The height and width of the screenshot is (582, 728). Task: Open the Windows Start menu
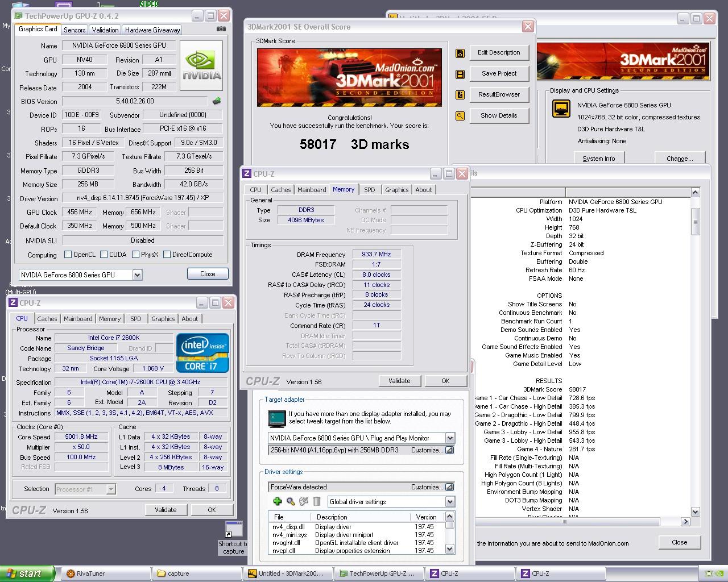(27, 573)
